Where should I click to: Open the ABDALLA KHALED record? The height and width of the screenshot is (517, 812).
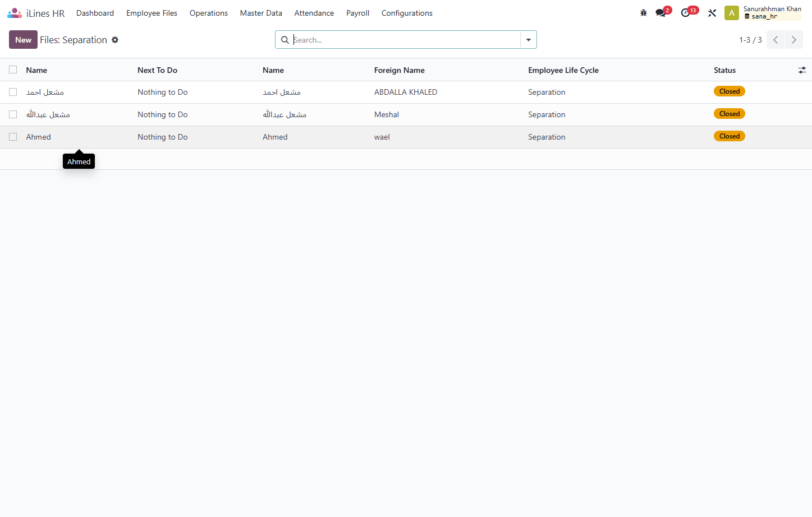tap(406, 92)
